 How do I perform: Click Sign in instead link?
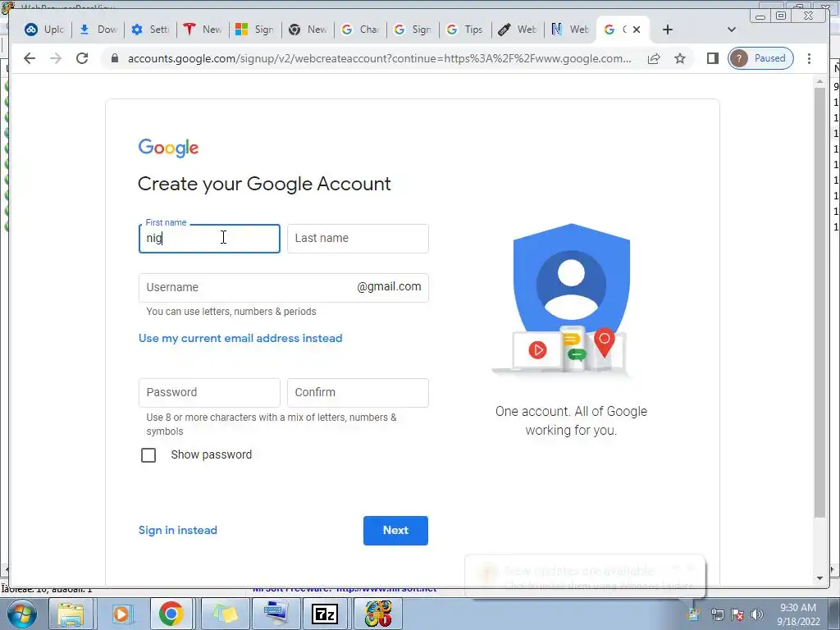tap(178, 530)
